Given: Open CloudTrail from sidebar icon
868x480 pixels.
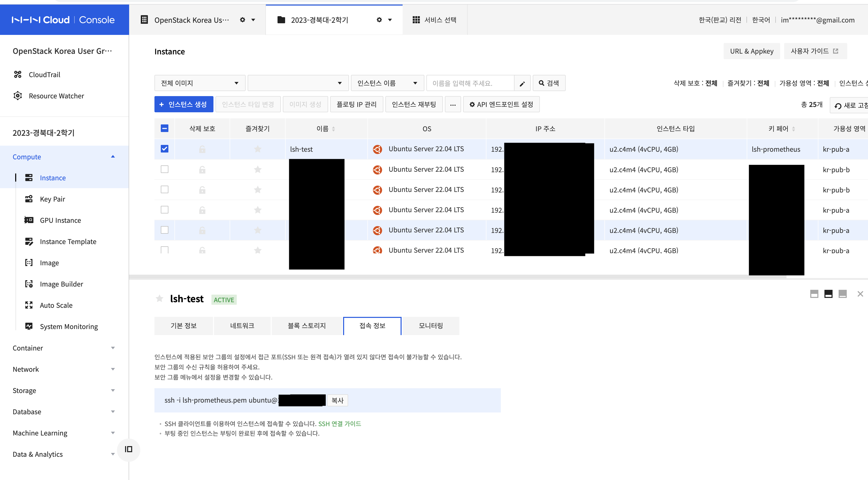Looking at the screenshot, I should pos(17,74).
